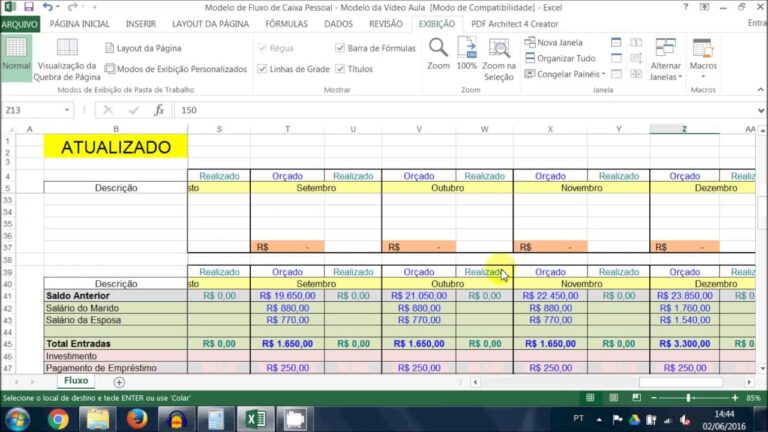Image resolution: width=768 pixels, height=432 pixels.
Task: Click the zoom out minus button
Action: pos(653,398)
